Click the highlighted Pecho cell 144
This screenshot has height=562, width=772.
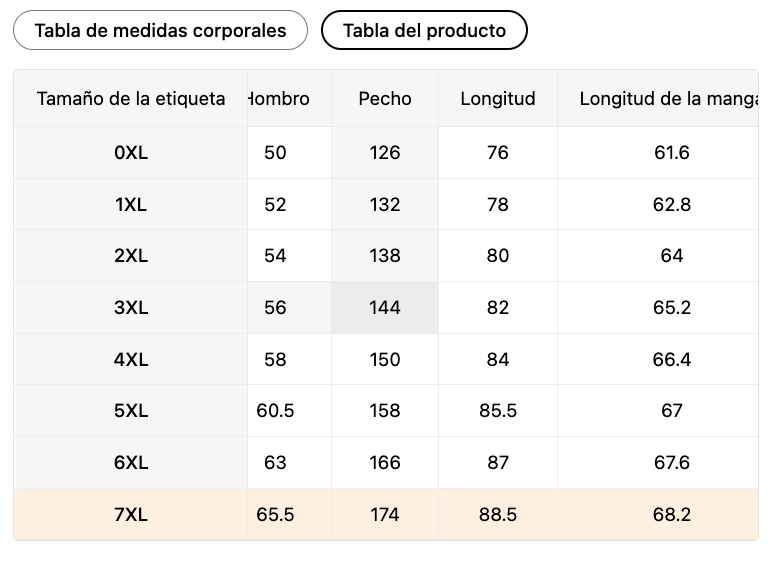point(385,308)
